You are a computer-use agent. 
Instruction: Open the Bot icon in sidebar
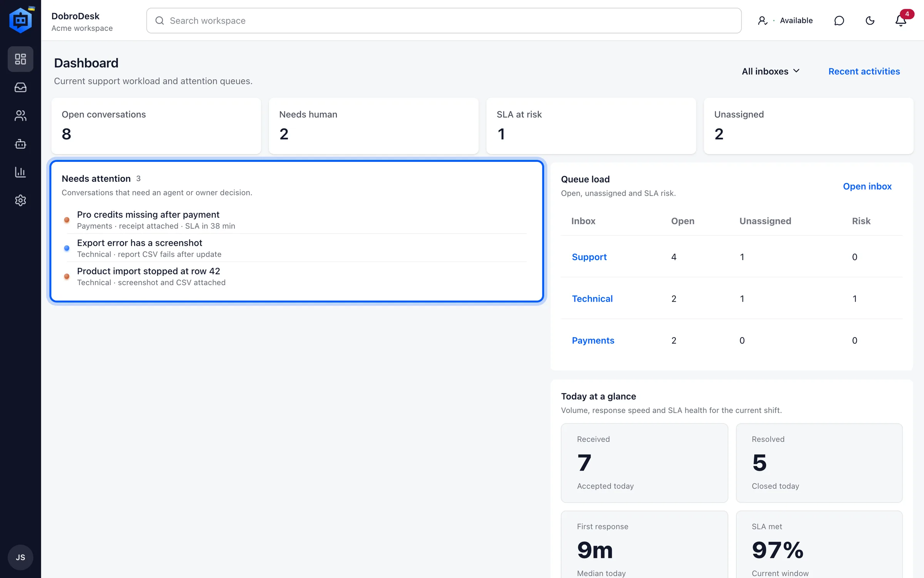tap(20, 144)
